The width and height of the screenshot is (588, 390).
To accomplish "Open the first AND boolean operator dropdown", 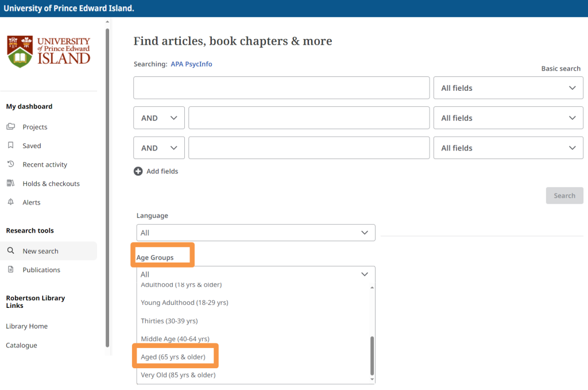I will 159,118.
